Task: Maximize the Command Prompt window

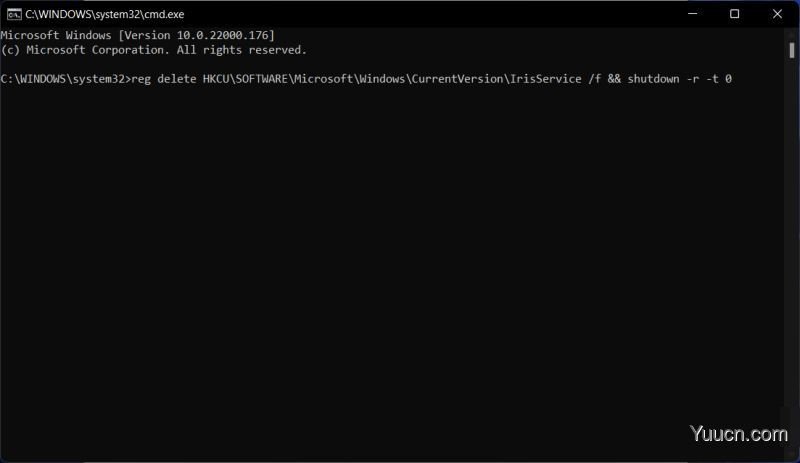Action: click(x=734, y=14)
